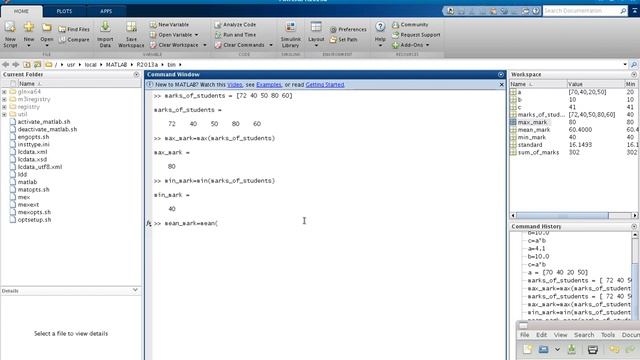Select sum_of_marks variable in Workspace

pos(538,152)
